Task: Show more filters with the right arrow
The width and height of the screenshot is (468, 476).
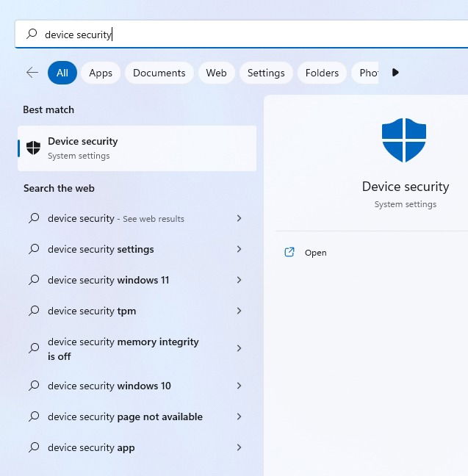Action: click(x=395, y=73)
